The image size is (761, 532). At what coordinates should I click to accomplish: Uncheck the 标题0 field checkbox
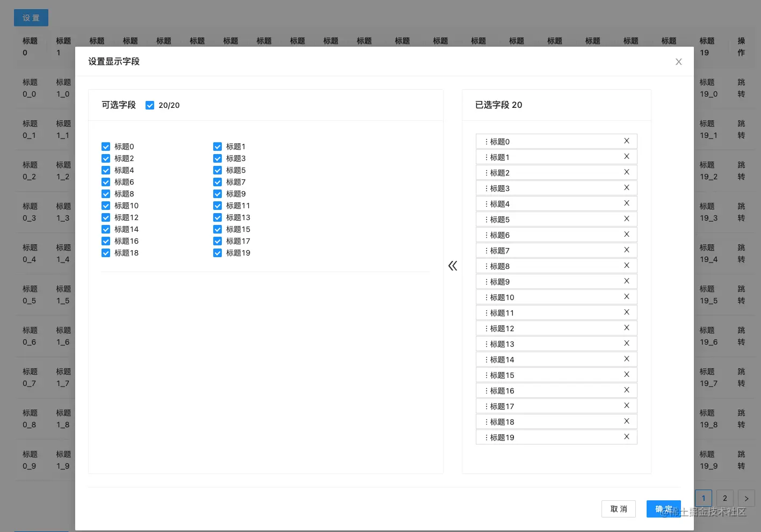[106, 147]
